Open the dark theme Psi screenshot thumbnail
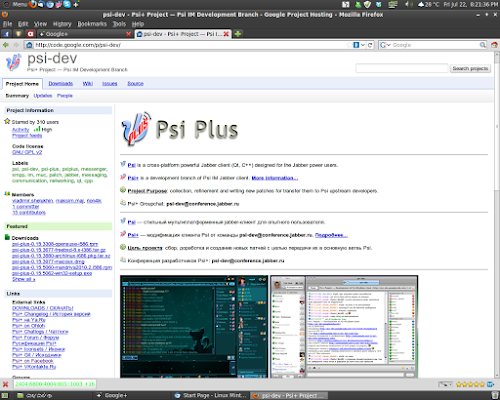Image resolution: width=500 pixels, height=400 pixels. 194,326
